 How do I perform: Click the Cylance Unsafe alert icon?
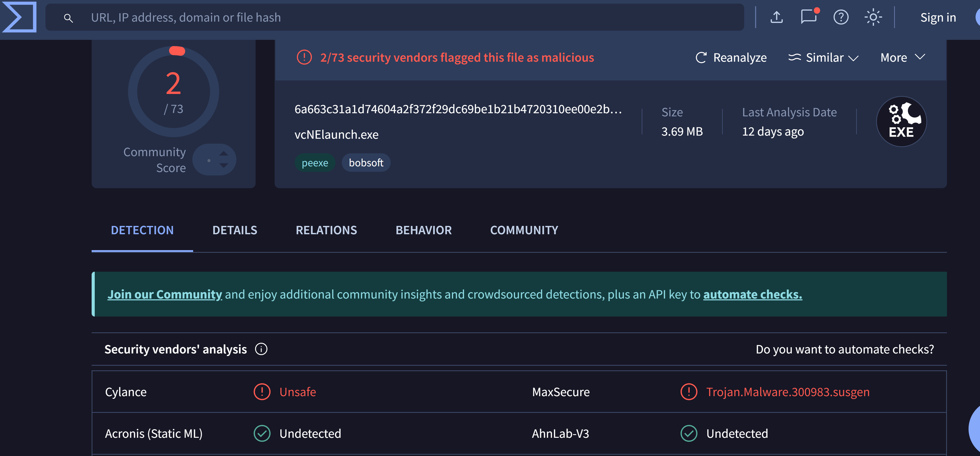pyautogui.click(x=262, y=392)
